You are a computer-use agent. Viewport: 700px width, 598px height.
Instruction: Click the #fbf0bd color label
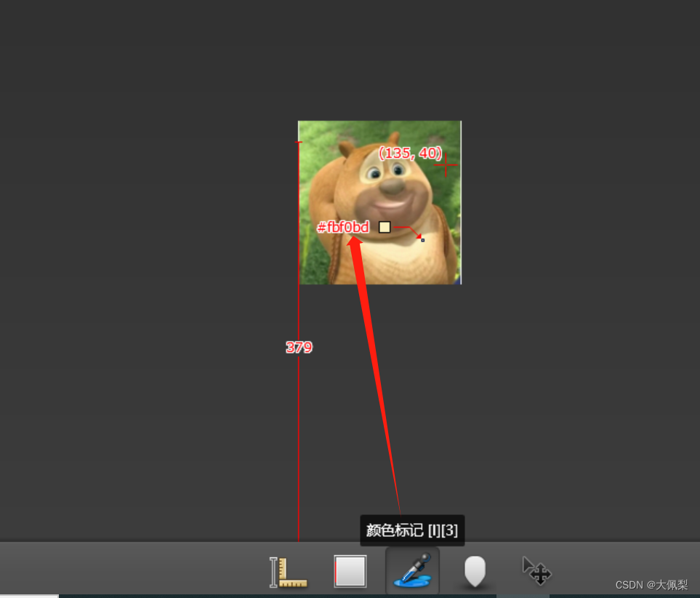point(343,228)
